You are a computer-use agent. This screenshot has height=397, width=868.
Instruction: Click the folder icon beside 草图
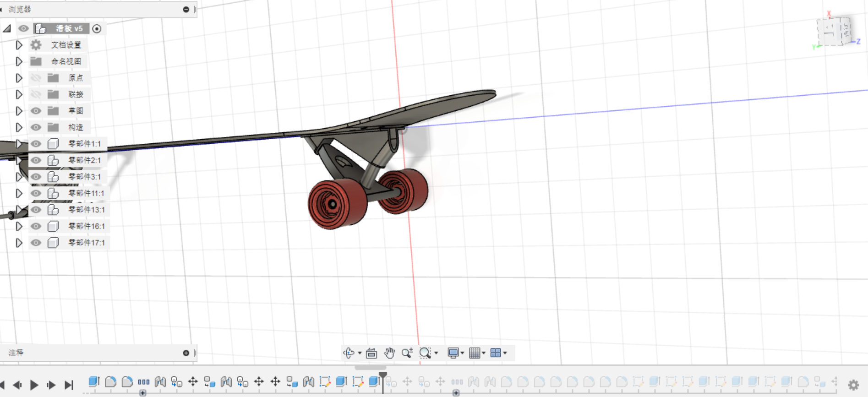(53, 111)
